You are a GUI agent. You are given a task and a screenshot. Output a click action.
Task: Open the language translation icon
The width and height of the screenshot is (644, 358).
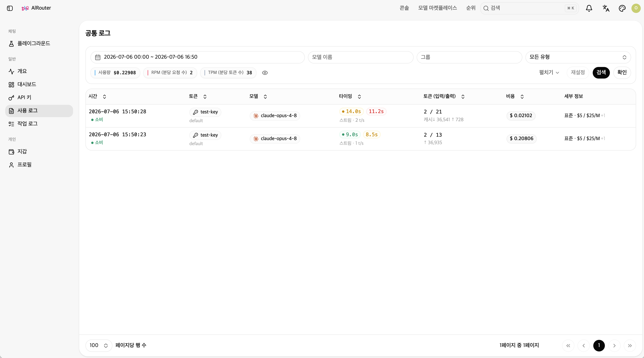[606, 8]
